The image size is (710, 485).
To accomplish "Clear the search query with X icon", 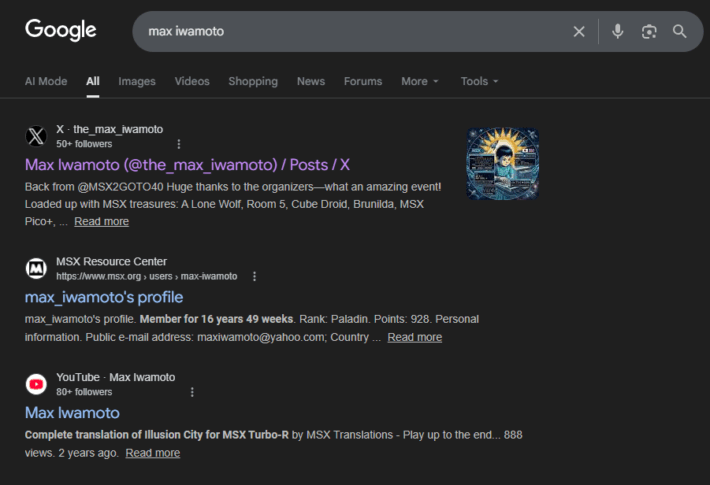I will pyautogui.click(x=579, y=31).
